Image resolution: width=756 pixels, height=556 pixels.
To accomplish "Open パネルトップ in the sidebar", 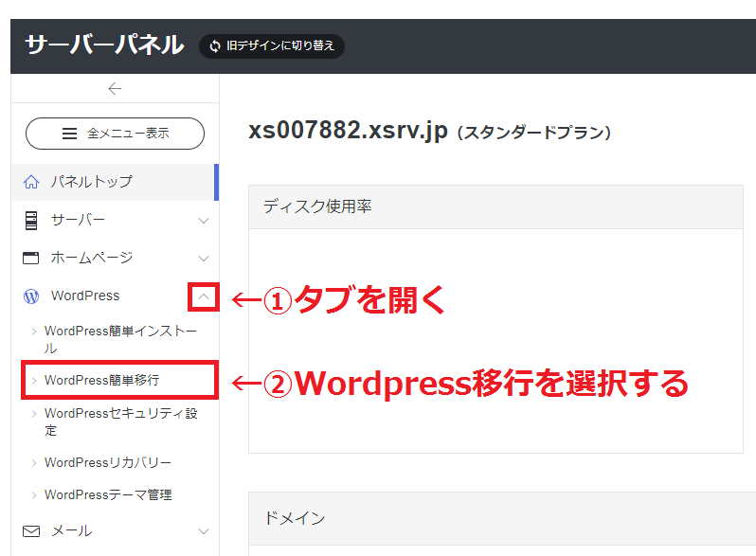I will (115, 182).
